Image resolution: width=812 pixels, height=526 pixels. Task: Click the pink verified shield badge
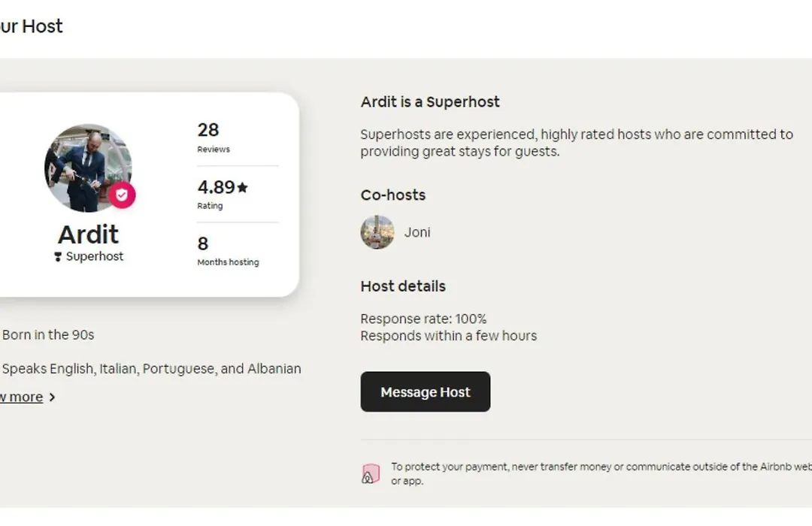(x=122, y=195)
